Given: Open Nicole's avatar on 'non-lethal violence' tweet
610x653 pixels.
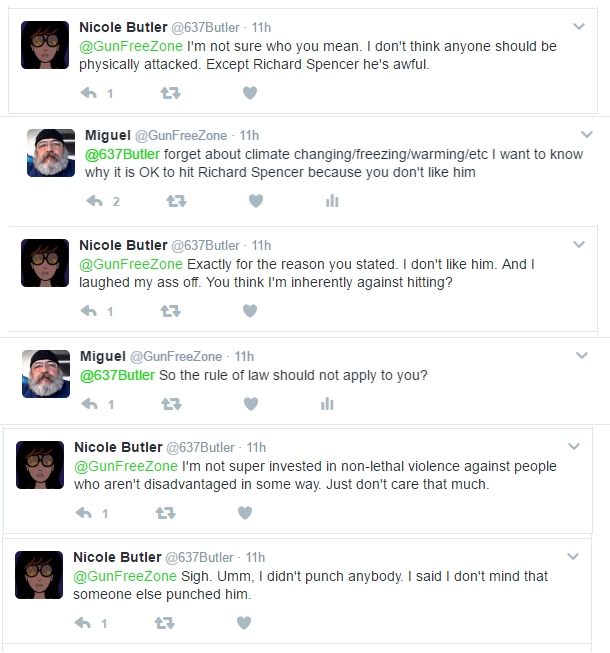Looking at the screenshot, I should point(40,465).
